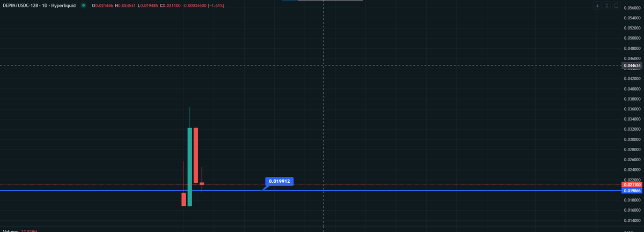The width and height of the screenshot is (644, 232).
Task: Click the collapse pane icon
Action: point(607,5)
